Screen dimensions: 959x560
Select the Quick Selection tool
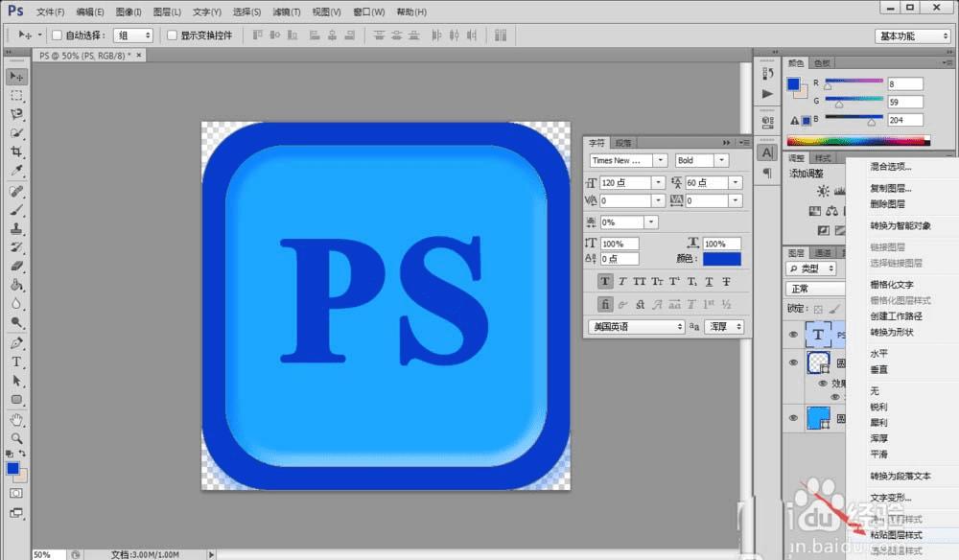click(16, 132)
